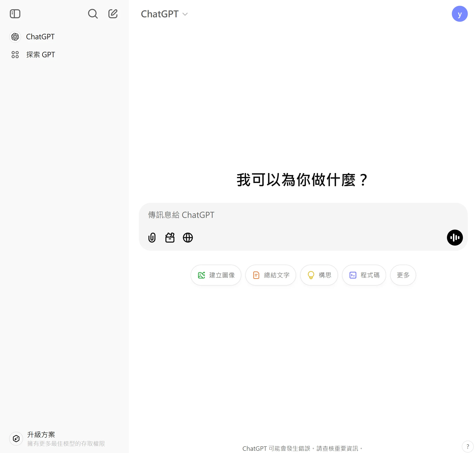476x453 pixels.
Task: Expand 更多 to see more suggestions
Action: pos(402,275)
